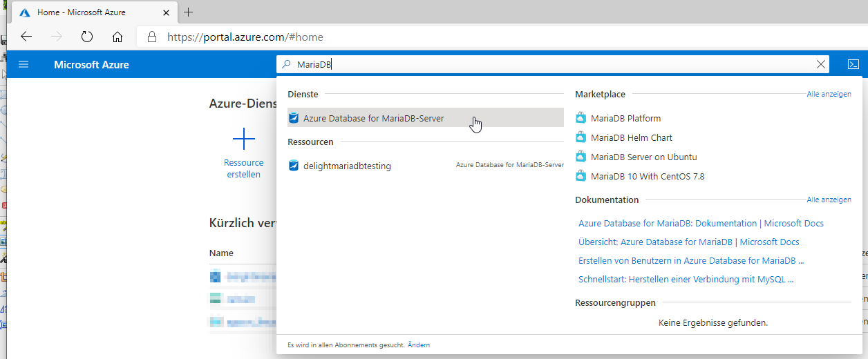Viewport: 868px width, 359px height.
Task: Click into the MariaDB search field
Action: [553, 64]
